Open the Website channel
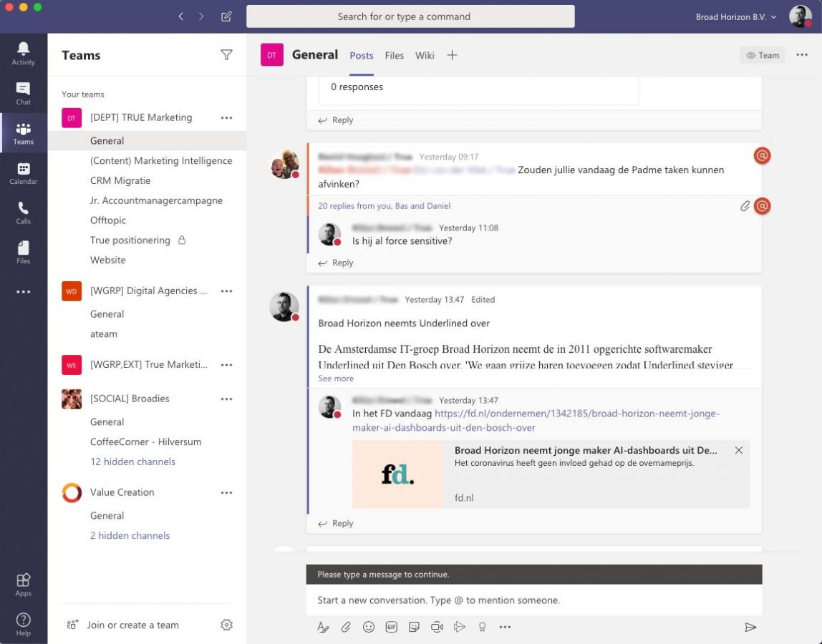The height and width of the screenshot is (644, 822). [107, 260]
